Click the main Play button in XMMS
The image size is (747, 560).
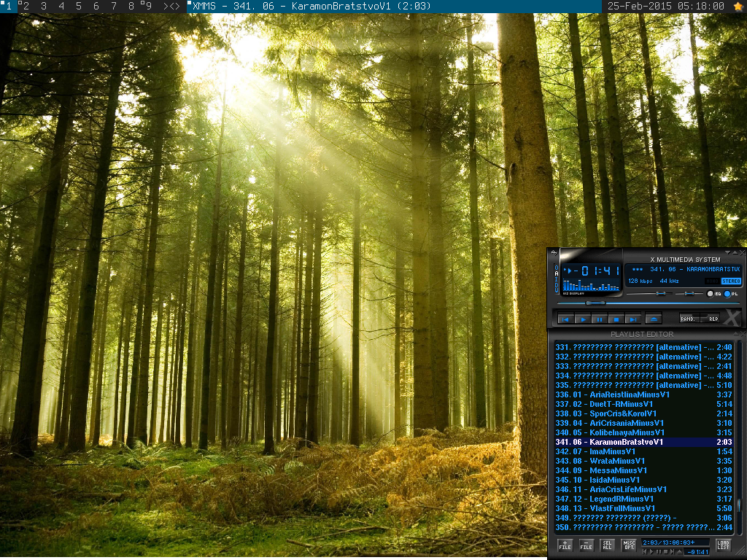583,319
